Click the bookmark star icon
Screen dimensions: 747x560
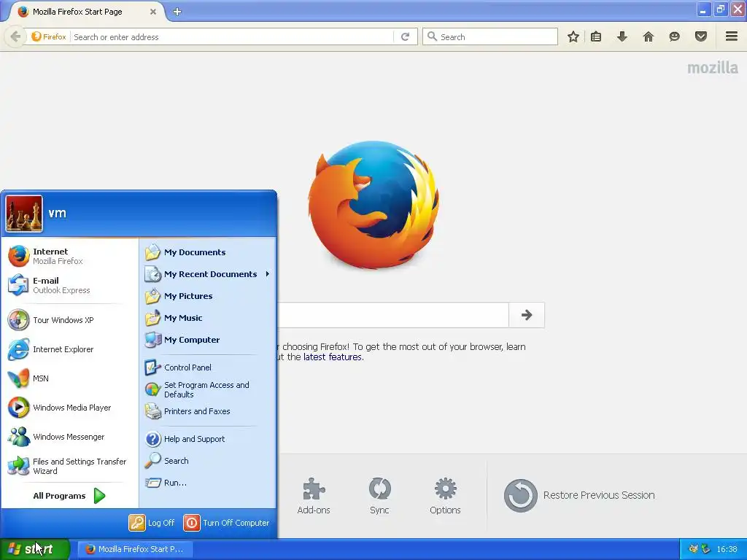coord(573,36)
